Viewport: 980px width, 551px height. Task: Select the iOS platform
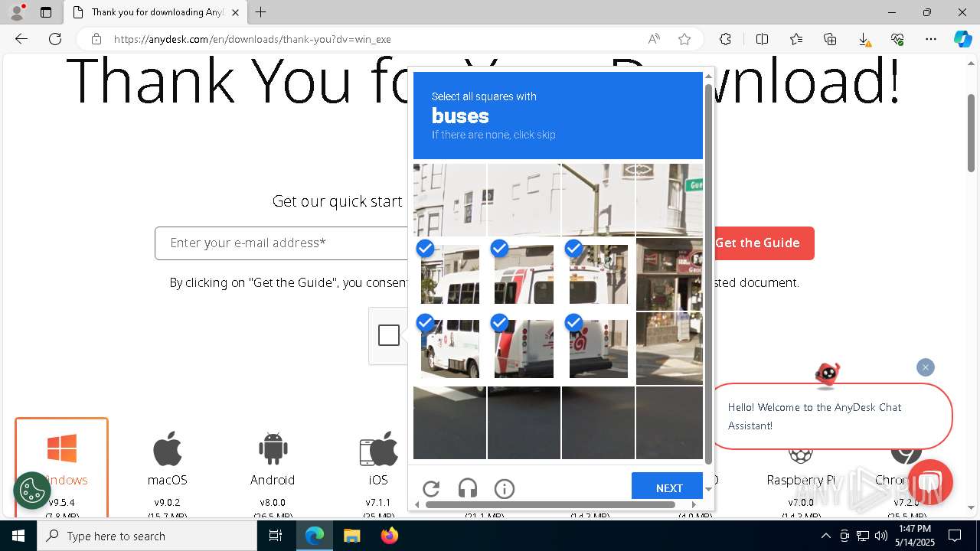(378, 467)
